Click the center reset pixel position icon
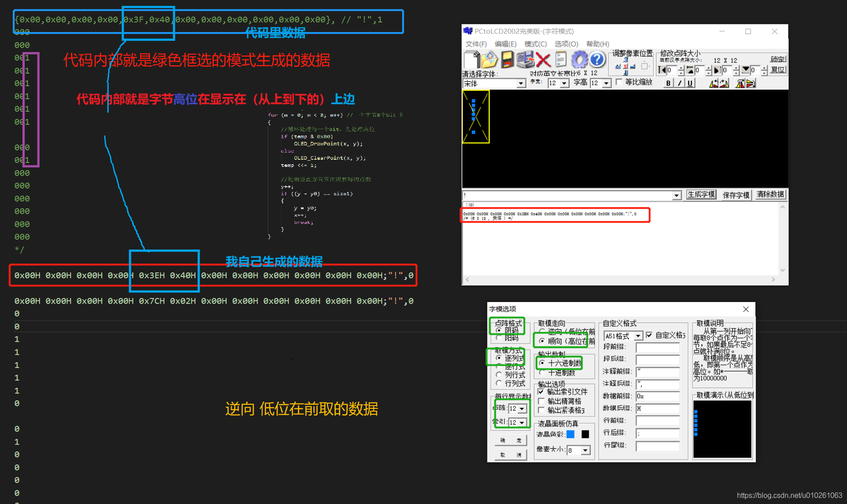The width and height of the screenshot is (847, 504). 626,66
